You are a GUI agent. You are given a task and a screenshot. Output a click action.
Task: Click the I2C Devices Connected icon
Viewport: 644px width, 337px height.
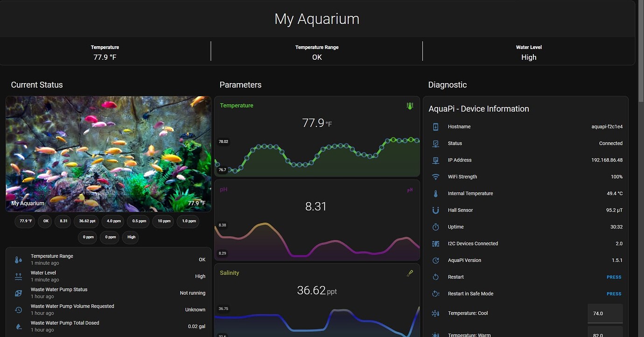point(435,243)
